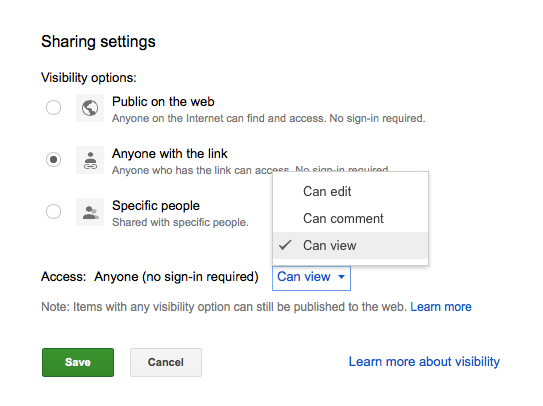Click the Visibility options: label
This screenshot has width=543, height=406.
tap(89, 78)
